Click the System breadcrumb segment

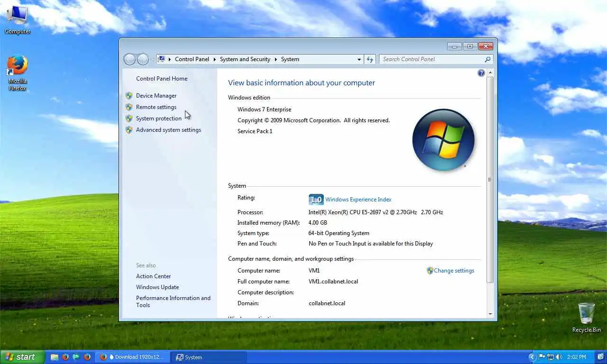click(290, 59)
